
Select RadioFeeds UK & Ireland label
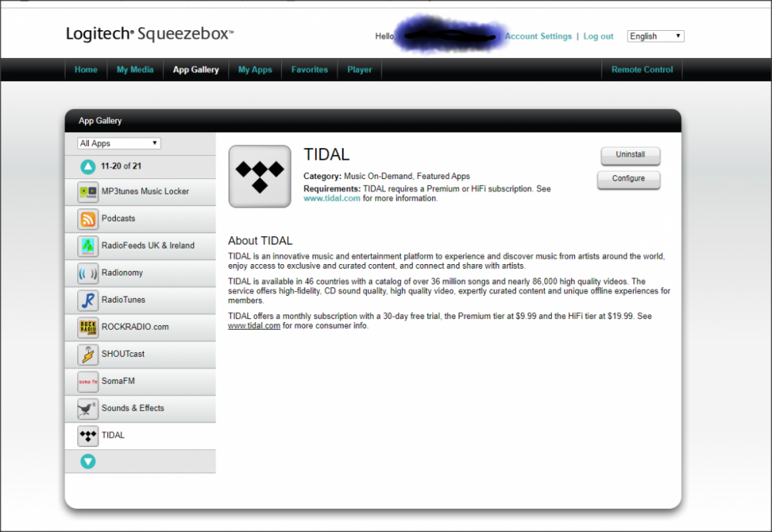click(147, 246)
